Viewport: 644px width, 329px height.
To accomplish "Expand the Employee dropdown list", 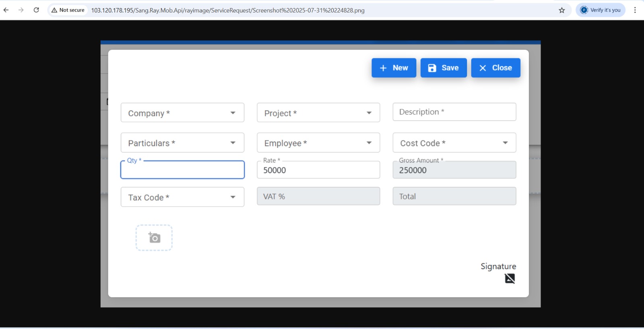I will click(x=318, y=143).
